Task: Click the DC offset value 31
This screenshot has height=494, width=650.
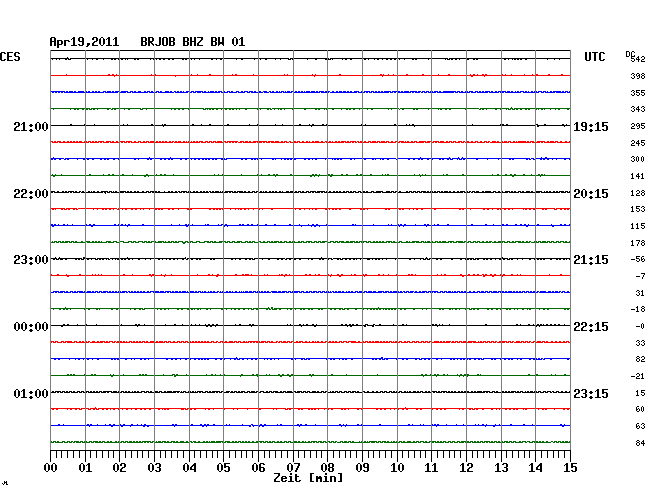Action: tap(640, 293)
